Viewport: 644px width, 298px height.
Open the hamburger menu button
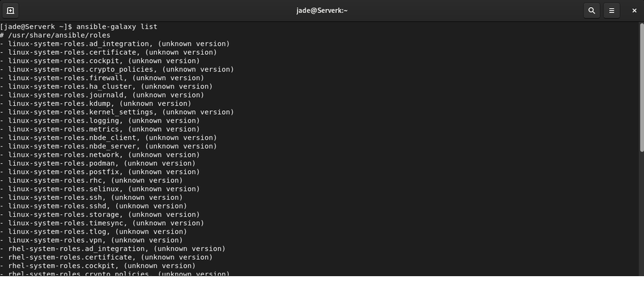click(x=612, y=10)
